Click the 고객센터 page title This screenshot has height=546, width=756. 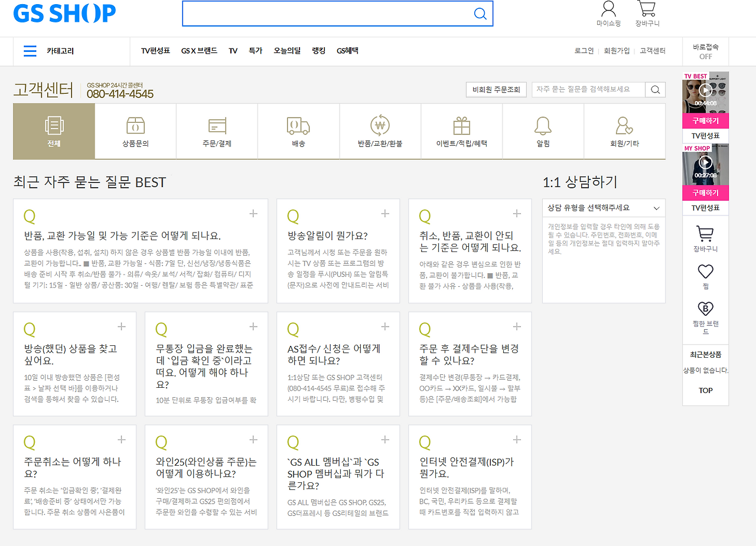click(43, 90)
